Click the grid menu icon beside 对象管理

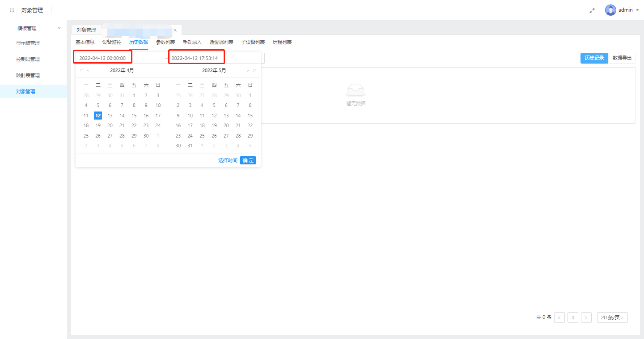(x=12, y=10)
